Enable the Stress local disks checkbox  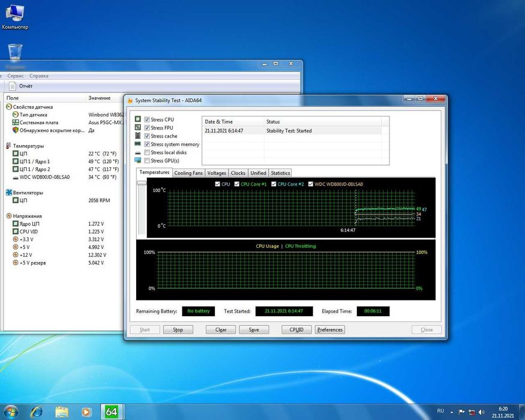(x=146, y=152)
